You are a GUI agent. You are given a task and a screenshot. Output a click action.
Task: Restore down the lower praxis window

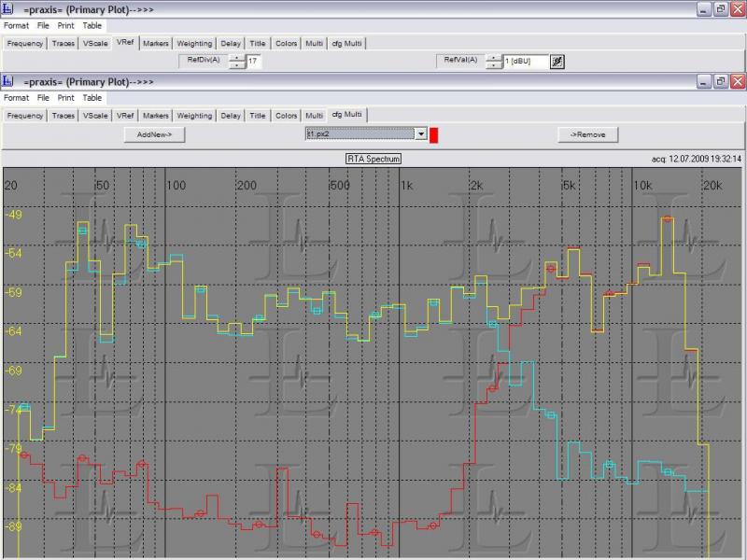point(721,82)
